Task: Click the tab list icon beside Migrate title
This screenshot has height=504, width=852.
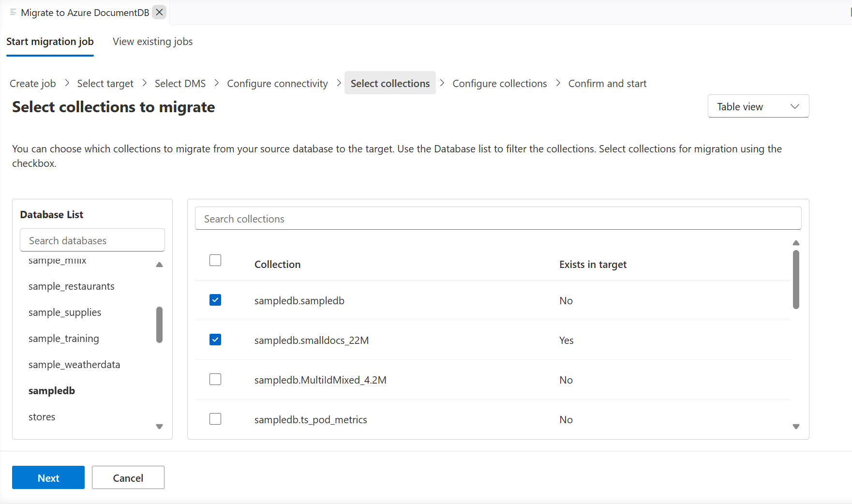Action: tap(13, 12)
